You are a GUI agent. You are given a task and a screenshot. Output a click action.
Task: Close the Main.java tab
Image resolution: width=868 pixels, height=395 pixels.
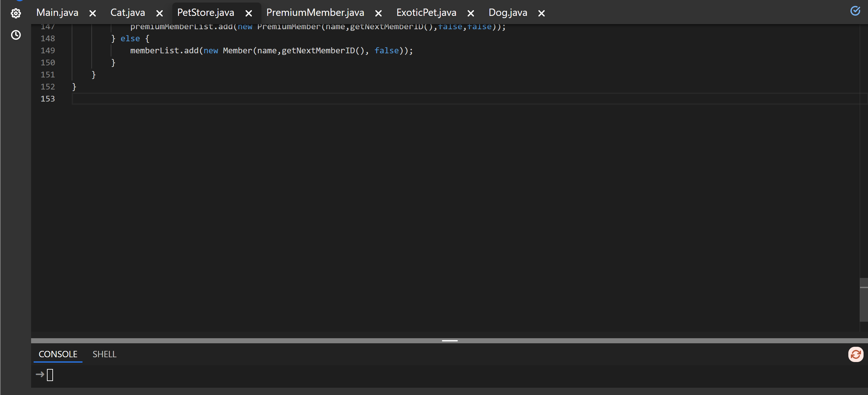(93, 13)
